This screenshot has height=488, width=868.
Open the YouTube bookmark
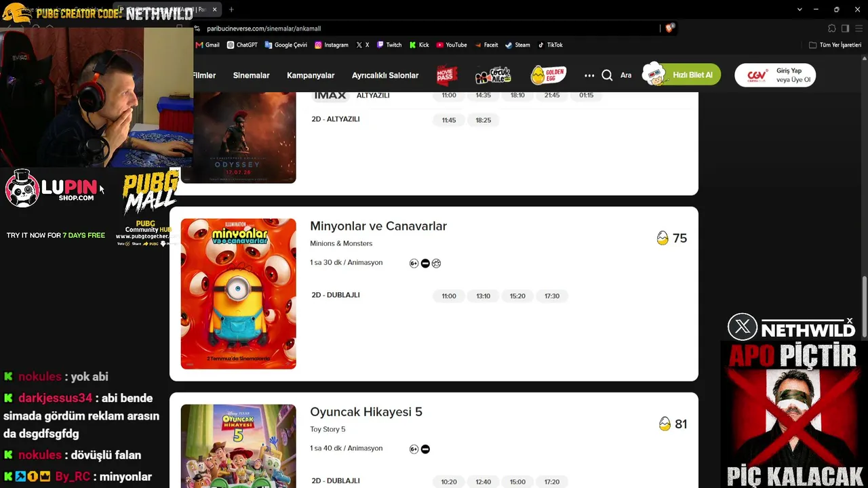tap(452, 45)
